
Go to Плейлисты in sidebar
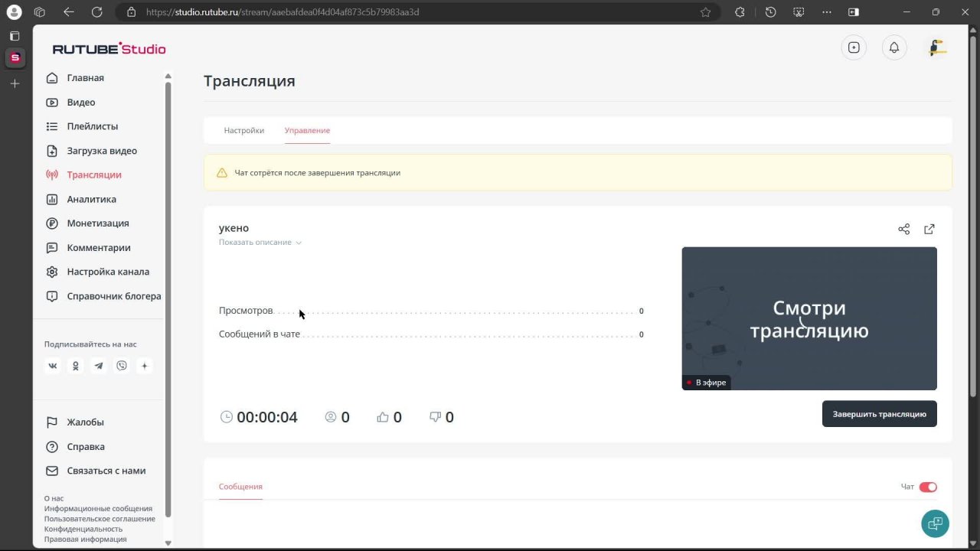click(92, 126)
